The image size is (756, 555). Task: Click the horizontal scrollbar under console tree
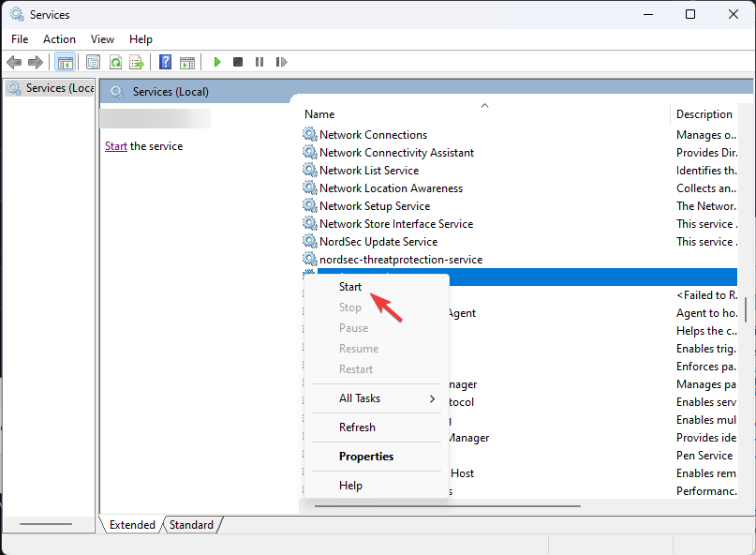(x=46, y=524)
